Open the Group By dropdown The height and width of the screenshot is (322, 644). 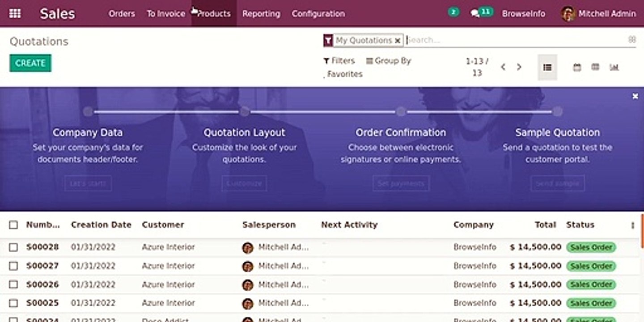[x=388, y=61]
